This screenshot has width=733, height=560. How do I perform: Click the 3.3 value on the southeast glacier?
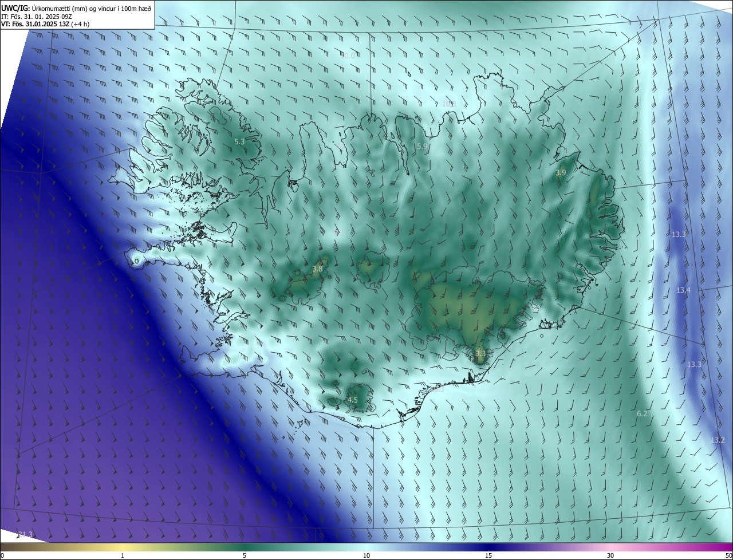[x=480, y=354]
